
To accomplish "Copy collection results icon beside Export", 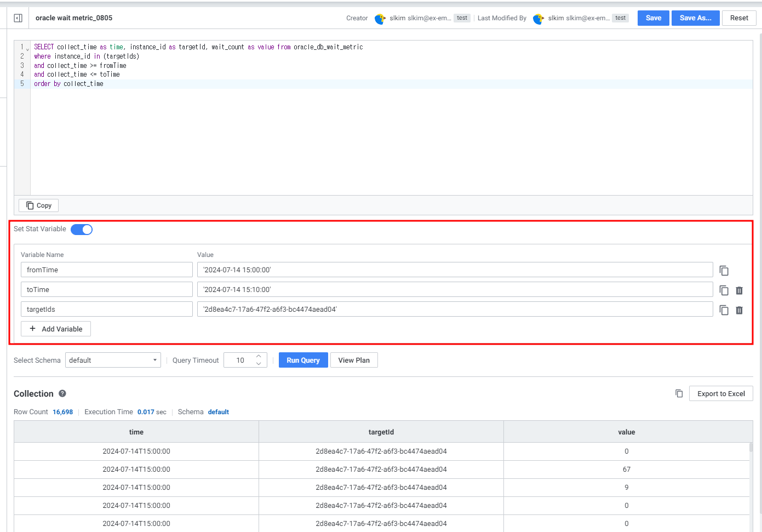I will (x=679, y=393).
